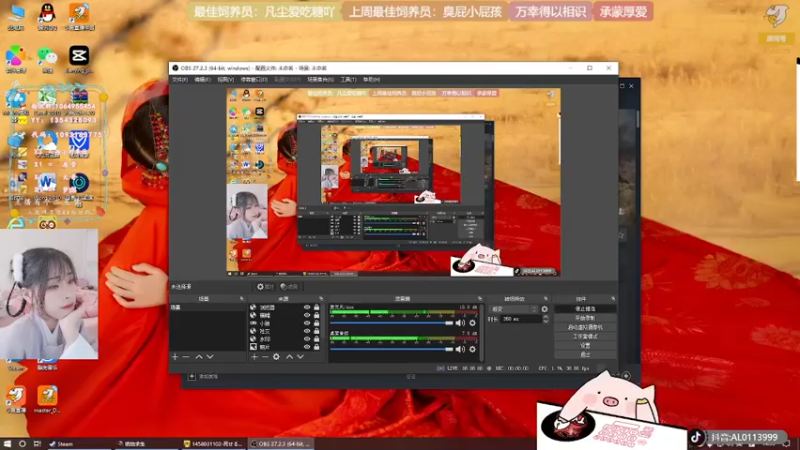The width and height of the screenshot is (800, 450).
Task: Open Task View on taskbar
Action: pyautogui.click(x=37, y=444)
